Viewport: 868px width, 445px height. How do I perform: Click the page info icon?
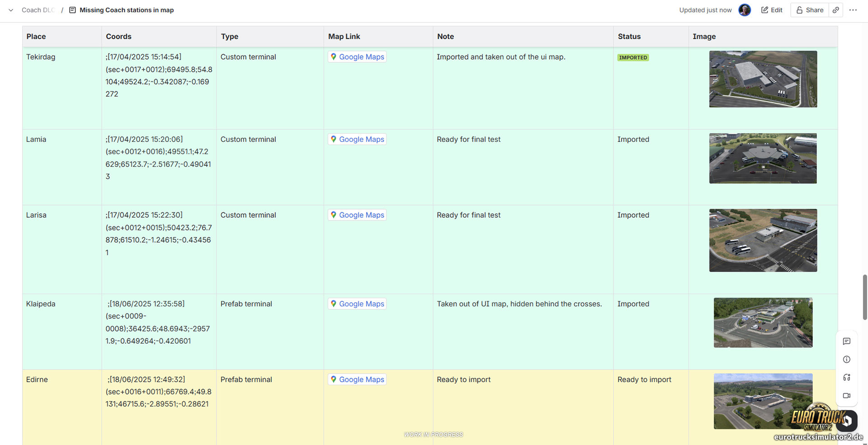click(847, 360)
